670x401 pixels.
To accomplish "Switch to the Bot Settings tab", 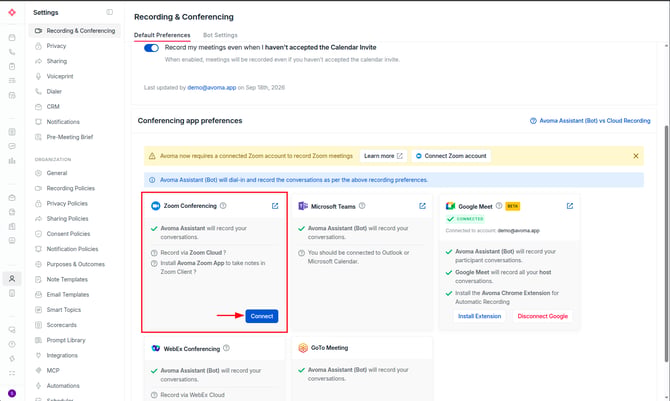I will 220,35.
